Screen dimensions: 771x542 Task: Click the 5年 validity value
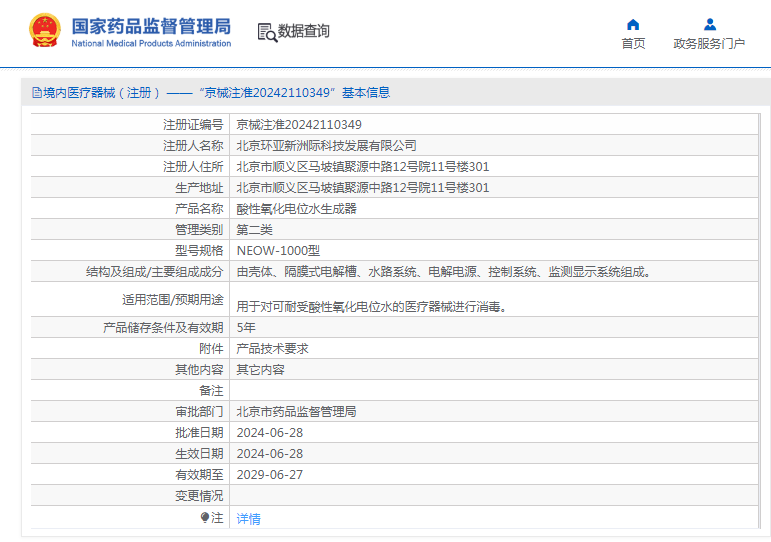coord(246,328)
